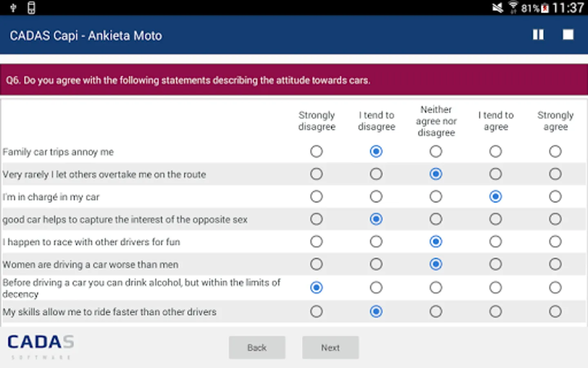588x368 pixels.
Task: Tap the battery status icon
Action: pos(545,8)
